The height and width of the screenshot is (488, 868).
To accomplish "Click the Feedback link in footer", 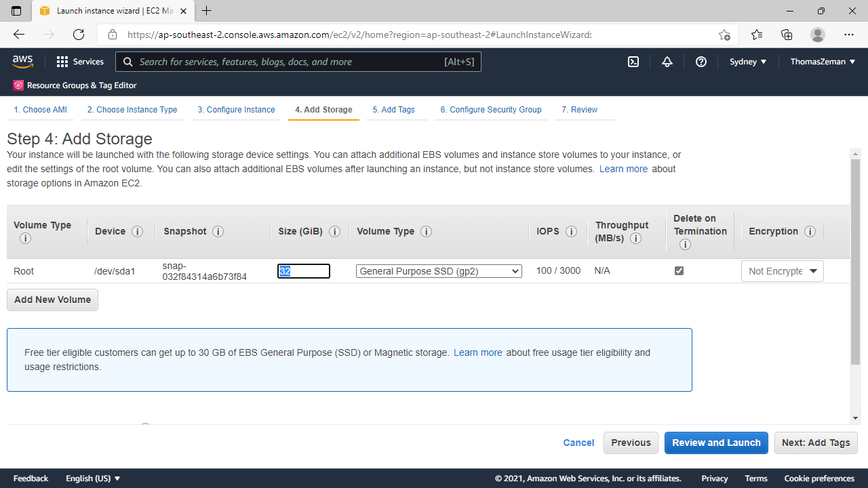I will coord(31,479).
